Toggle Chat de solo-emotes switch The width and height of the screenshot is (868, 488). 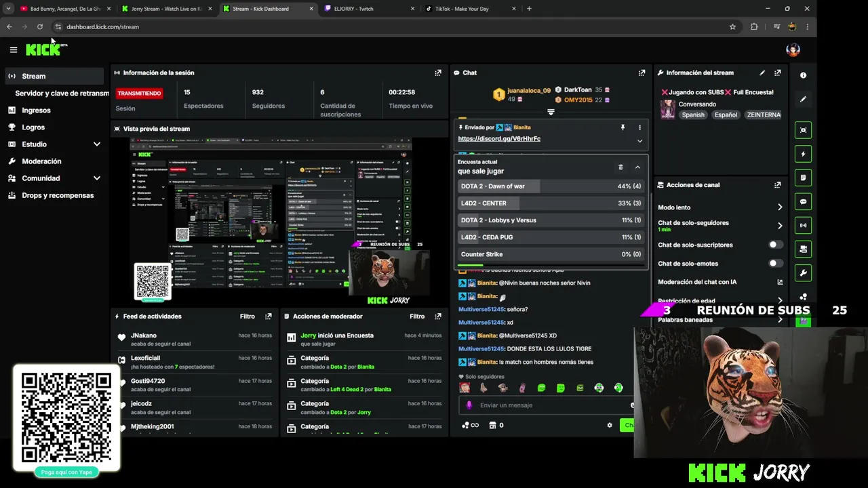pyautogui.click(x=776, y=263)
